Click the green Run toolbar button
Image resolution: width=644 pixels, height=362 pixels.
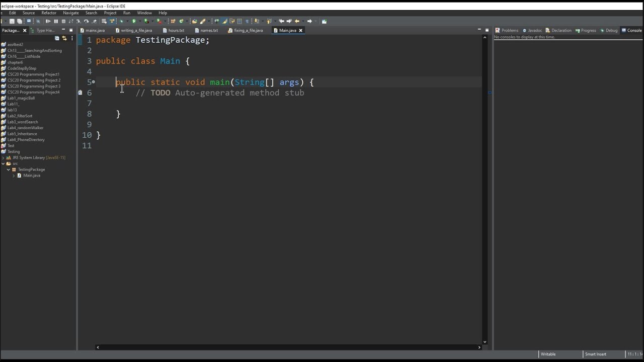[x=134, y=21]
